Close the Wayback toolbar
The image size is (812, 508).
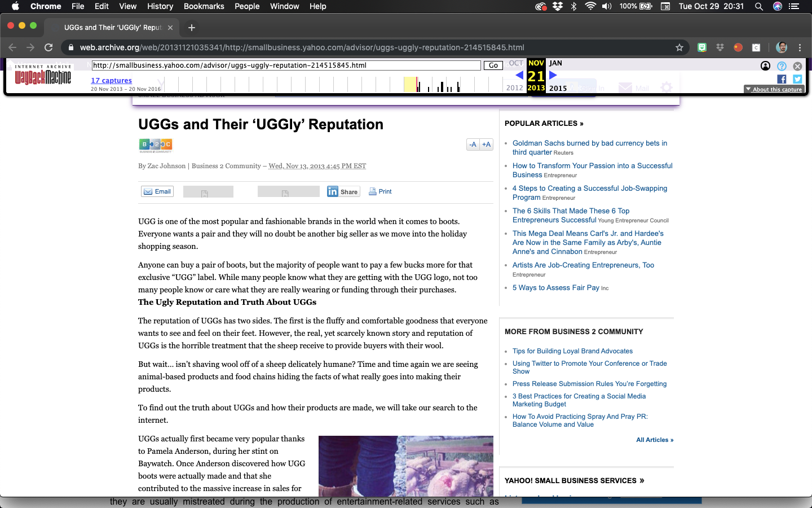coord(797,66)
